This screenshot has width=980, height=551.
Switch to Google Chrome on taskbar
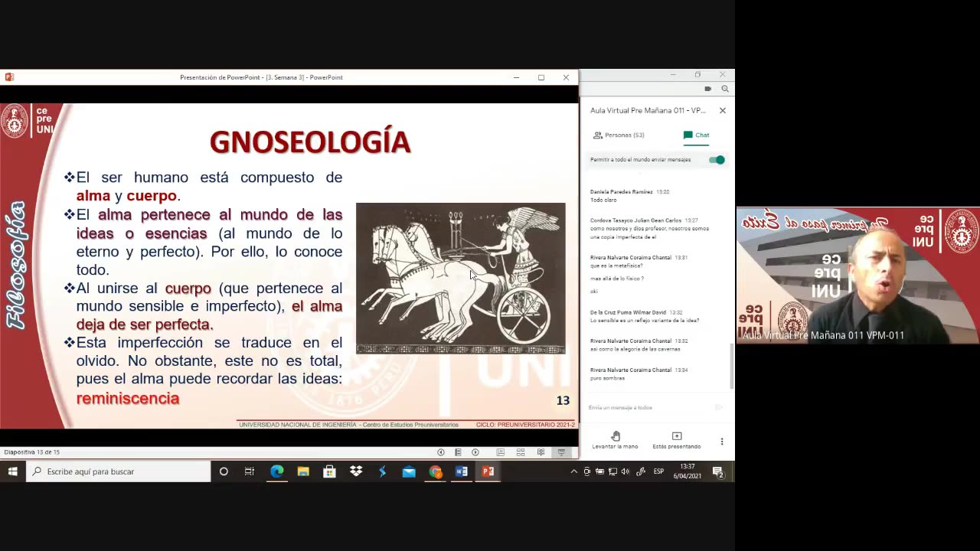point(436,471)
